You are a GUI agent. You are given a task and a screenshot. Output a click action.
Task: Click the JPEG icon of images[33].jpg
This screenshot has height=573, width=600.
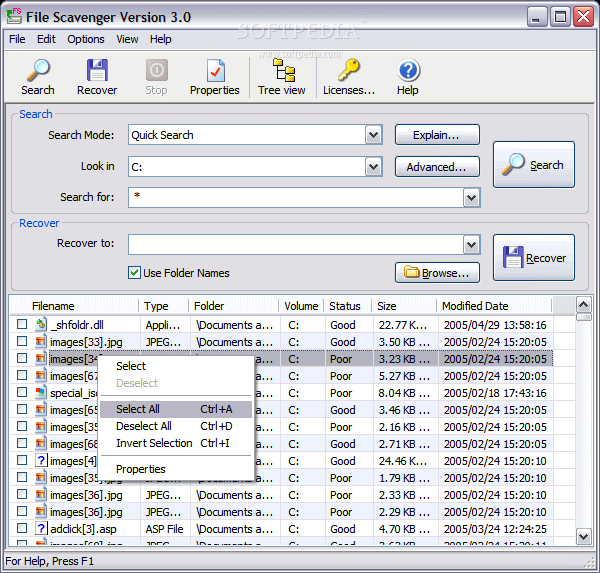[x=41, y=341]
